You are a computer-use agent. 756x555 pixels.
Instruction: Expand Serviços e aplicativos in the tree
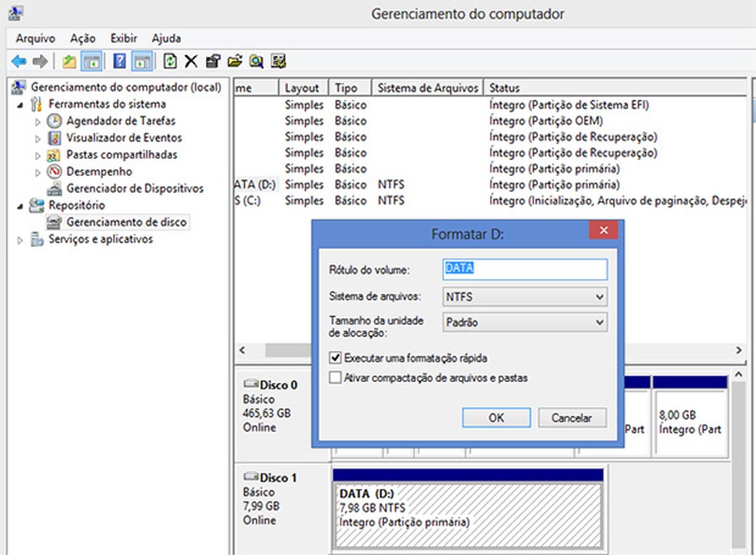click(x=21, y=240)
